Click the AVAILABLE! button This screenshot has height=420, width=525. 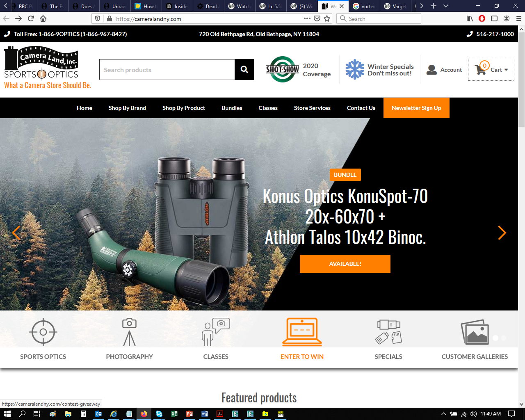pyautogui.click(x=345, y=264)
